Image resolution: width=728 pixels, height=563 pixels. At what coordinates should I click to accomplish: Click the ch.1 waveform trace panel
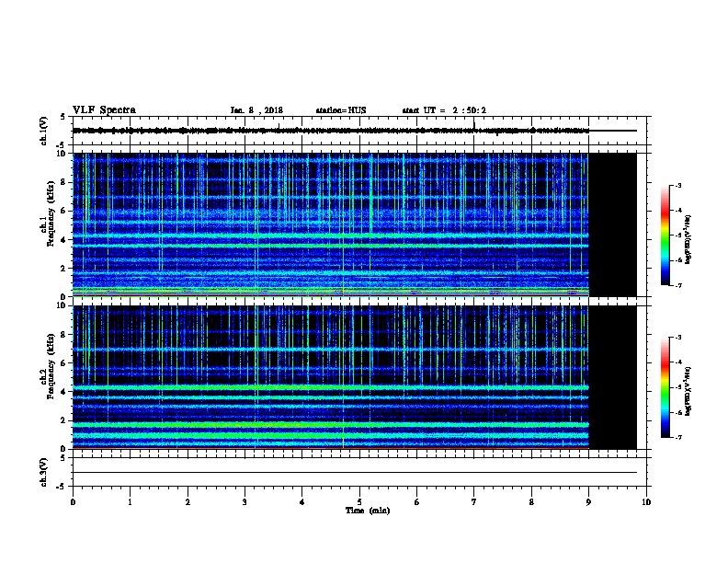point(359,131)
